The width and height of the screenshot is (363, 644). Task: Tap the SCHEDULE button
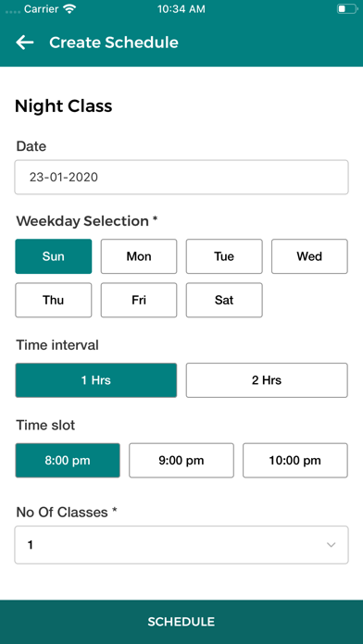tap(181, 622)
